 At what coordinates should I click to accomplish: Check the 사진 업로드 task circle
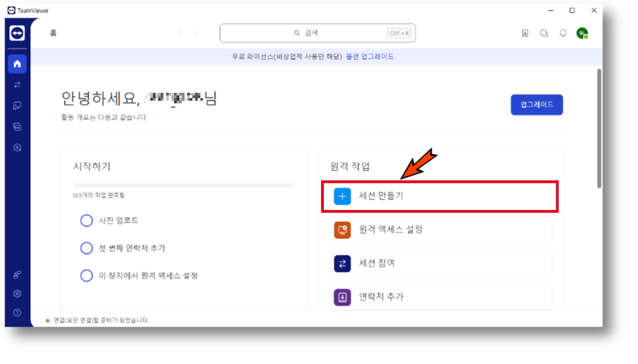coord(86,221)
